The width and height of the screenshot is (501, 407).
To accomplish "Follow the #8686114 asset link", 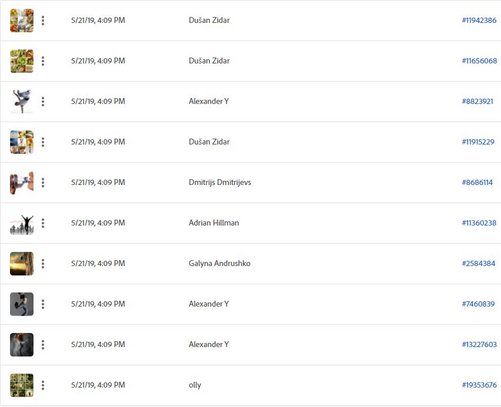I will click(x=477, y=182).
